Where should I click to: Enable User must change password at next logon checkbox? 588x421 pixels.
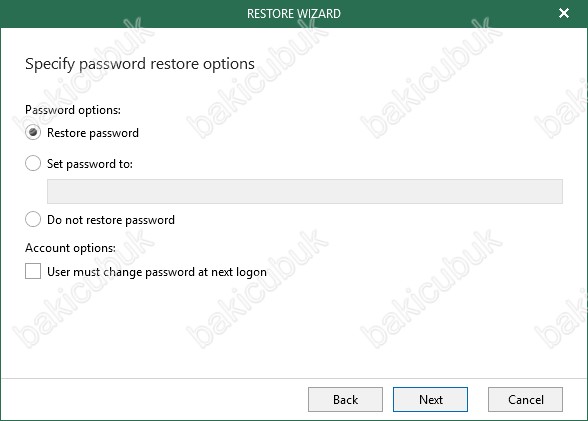pos(33,271)
